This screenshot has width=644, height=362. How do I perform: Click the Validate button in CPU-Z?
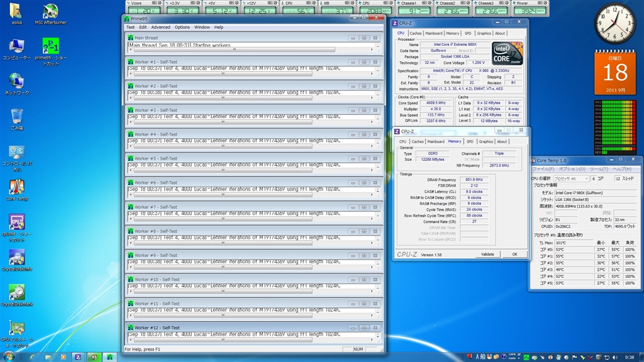(487, 254)
